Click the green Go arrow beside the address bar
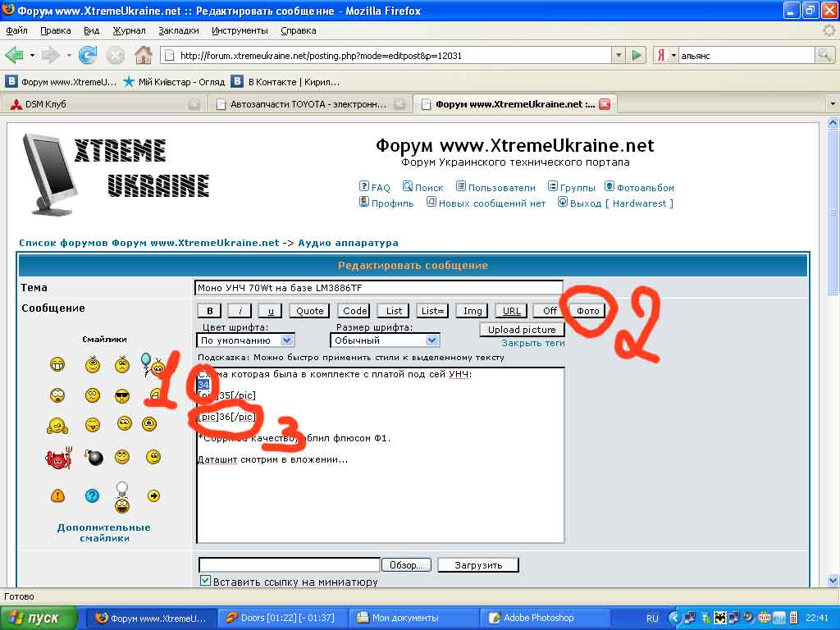840x630 pixels. [637, 55]
